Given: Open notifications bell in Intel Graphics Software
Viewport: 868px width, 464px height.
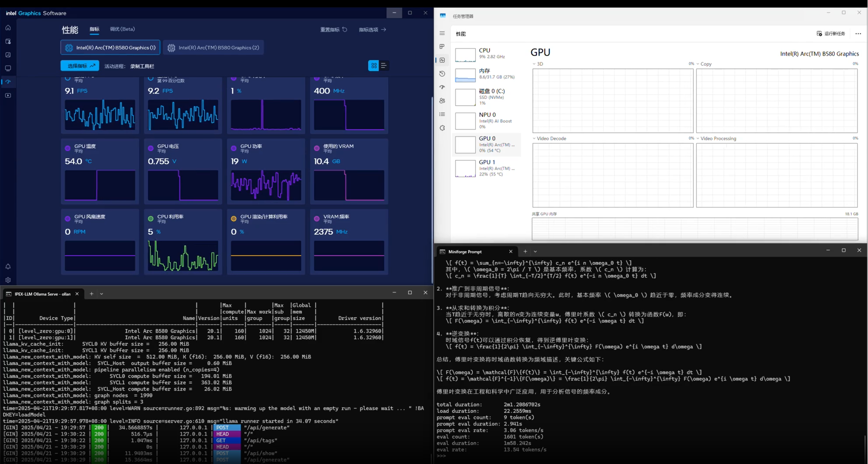Looking at the screenshot, I should tap(8, 266).
